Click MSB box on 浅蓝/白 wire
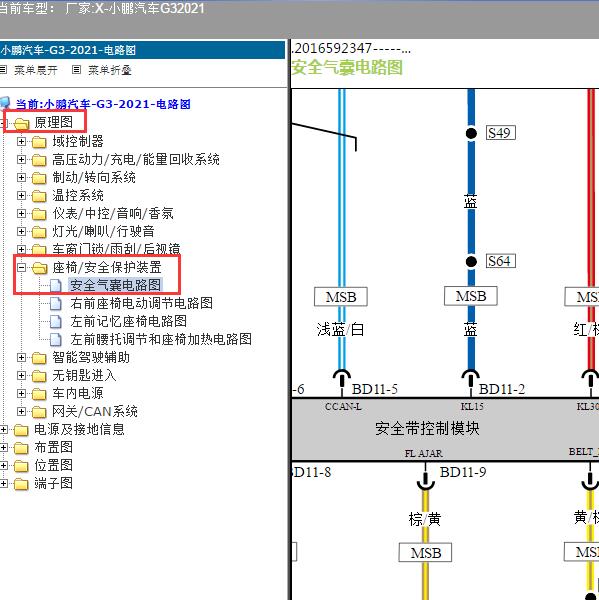This screenshot has height=600, width=599. click(x=341, y=297)
